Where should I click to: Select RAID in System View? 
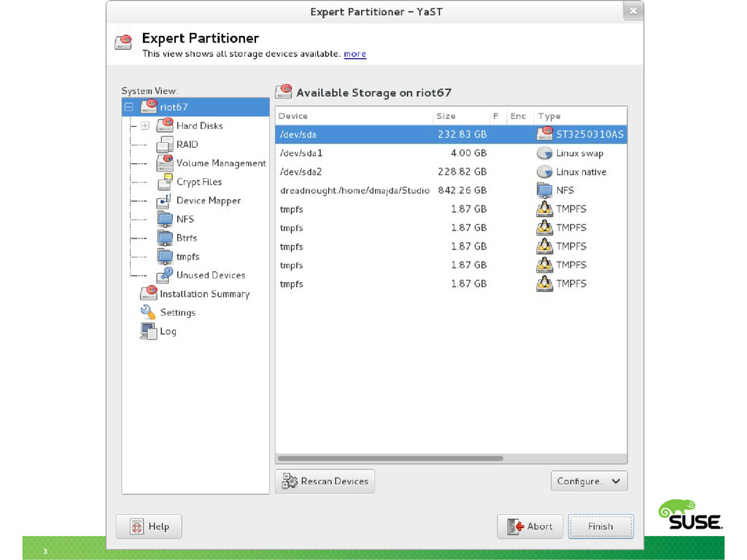[x=187, y=144]
